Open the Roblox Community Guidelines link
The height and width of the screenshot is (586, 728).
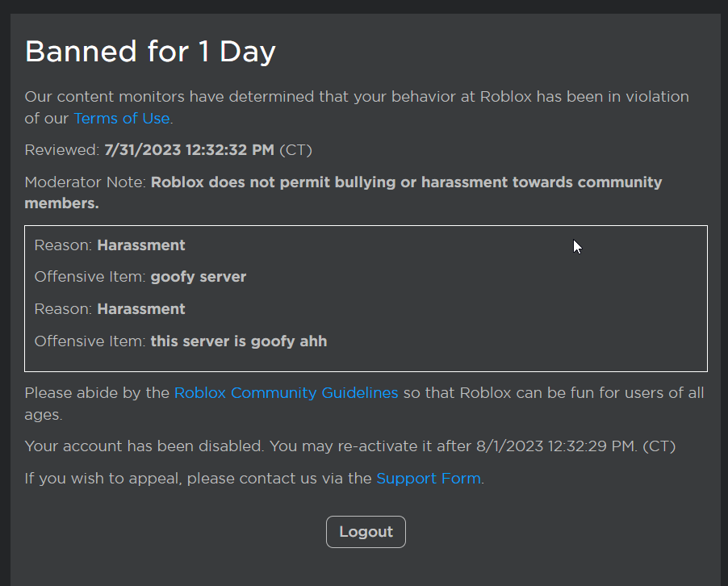(286, 393)
